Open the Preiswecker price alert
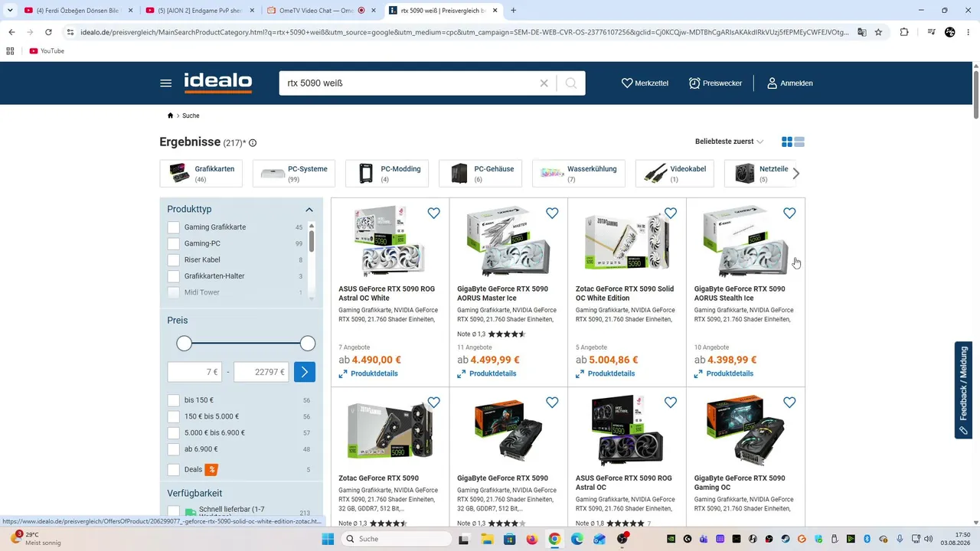Screen dimensions: 980x551 tap(715, 83)
